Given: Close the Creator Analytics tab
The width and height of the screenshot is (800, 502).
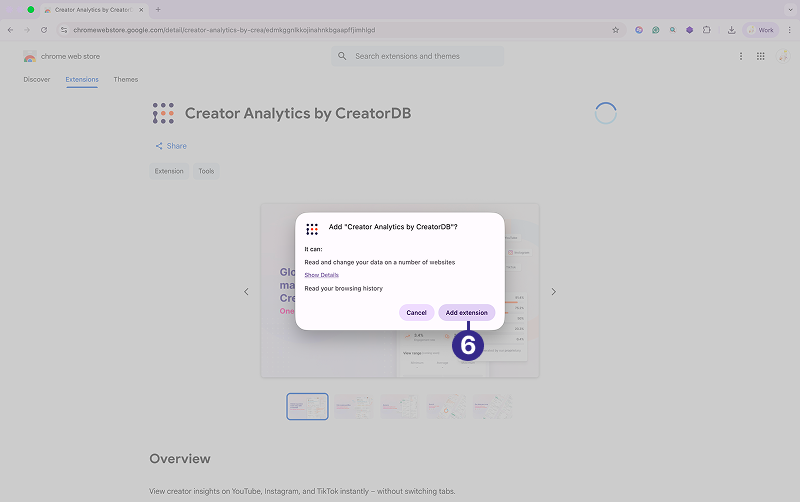Looking at the screenshot, I should 141,10.
